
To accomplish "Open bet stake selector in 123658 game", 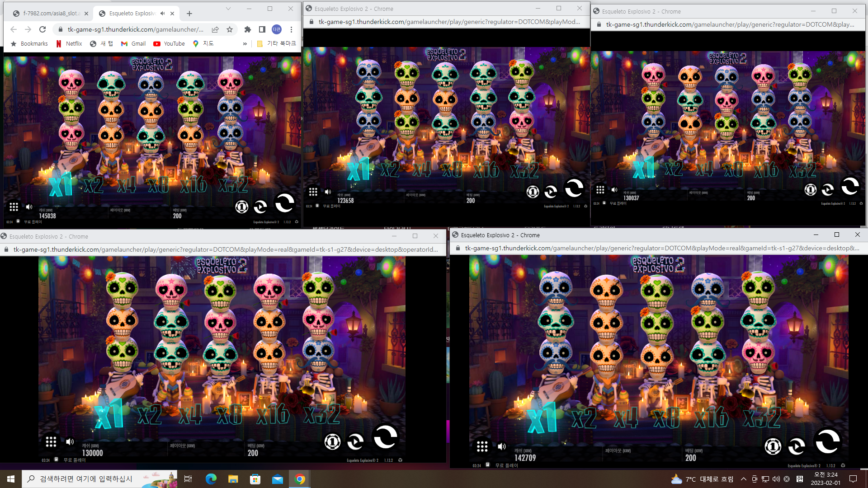I will click(x=533, y=192).
